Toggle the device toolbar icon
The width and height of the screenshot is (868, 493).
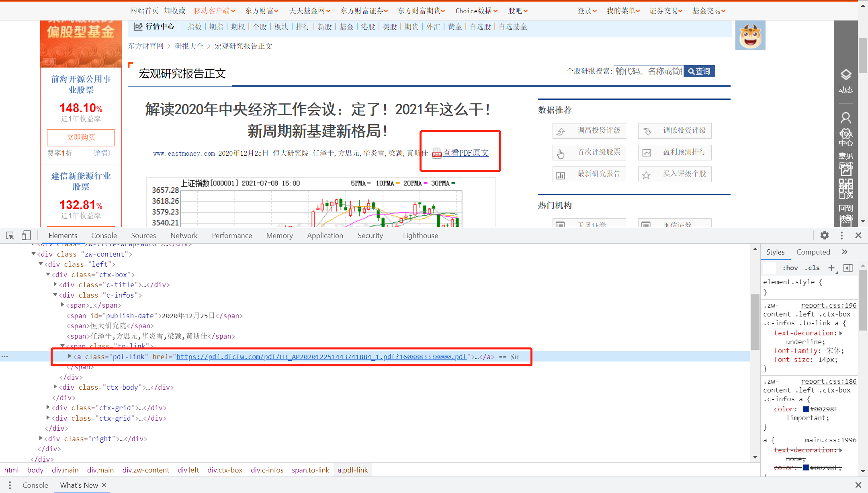click(x=26, y=236)
